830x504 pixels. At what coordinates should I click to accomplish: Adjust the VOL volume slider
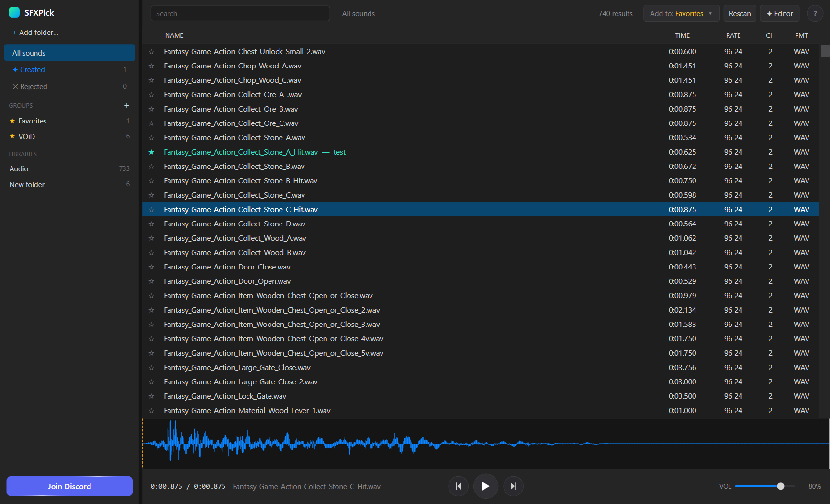pos(764,486)
